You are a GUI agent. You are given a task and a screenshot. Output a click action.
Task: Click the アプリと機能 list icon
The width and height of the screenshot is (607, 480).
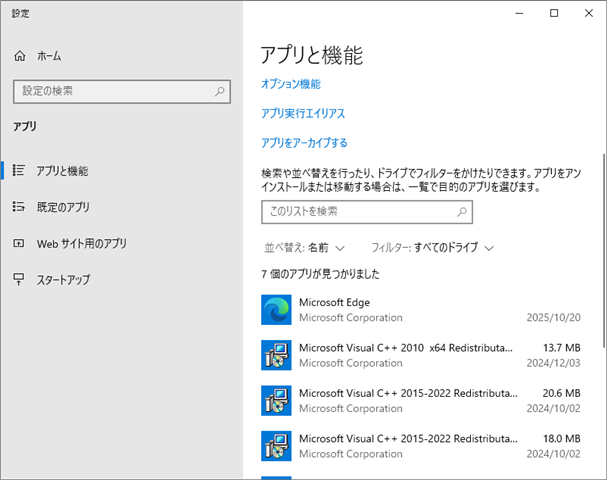(x=19, y=171)
